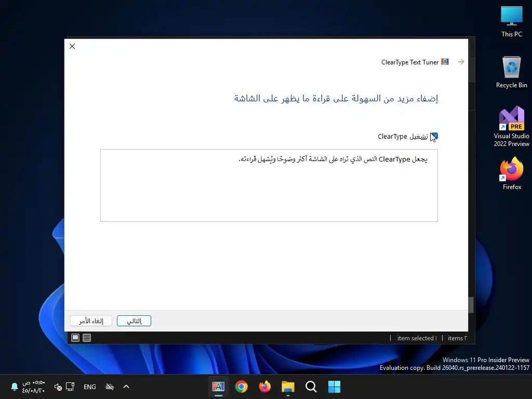The height and width of the screenshot is (399, 532).
Task: Click the Arabic heading about on-screen readability
Action: click(x=336, y=98)
